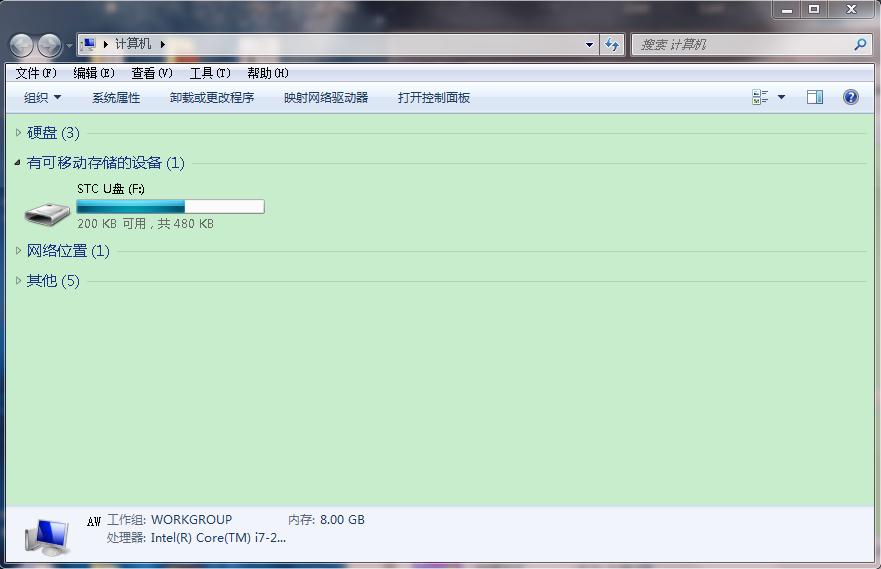Click the AW computer name in details pane

pos(94,521)
